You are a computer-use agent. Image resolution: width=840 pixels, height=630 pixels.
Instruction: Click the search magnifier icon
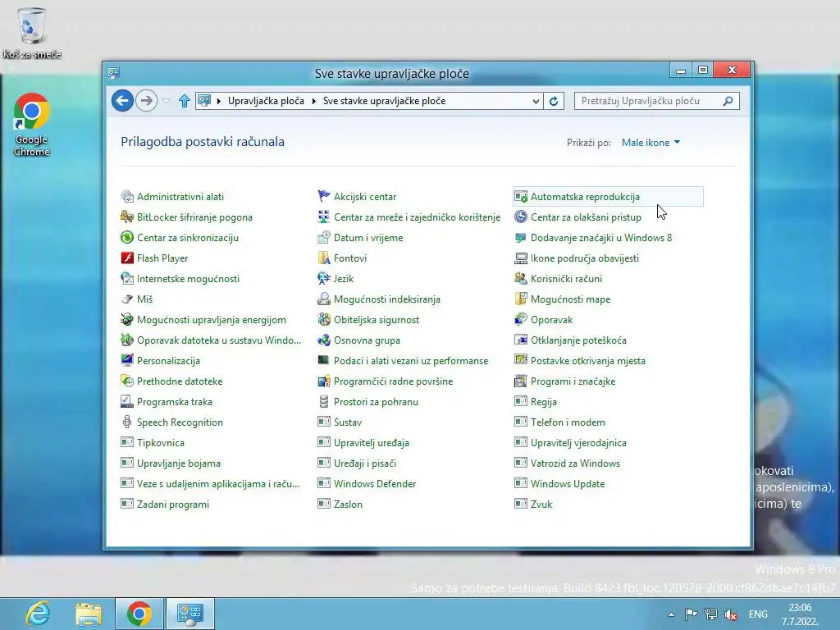pos(728,101)
